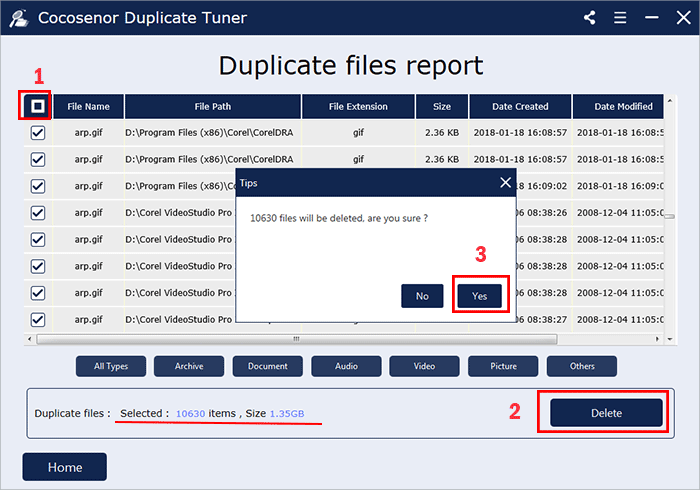The height and width of the screenshot is (490, 700).
Task: Sort by File Name column header
Action: (88, 106)
